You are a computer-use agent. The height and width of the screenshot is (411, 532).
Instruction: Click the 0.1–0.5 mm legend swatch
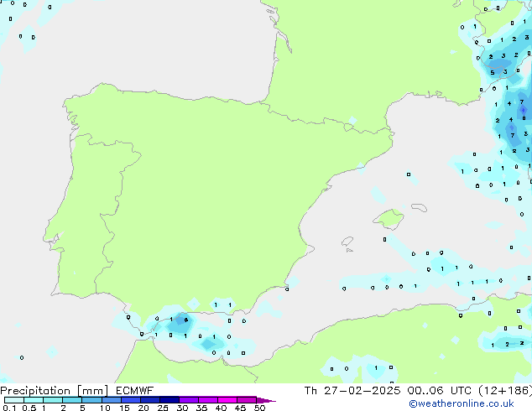coord(14,400)
